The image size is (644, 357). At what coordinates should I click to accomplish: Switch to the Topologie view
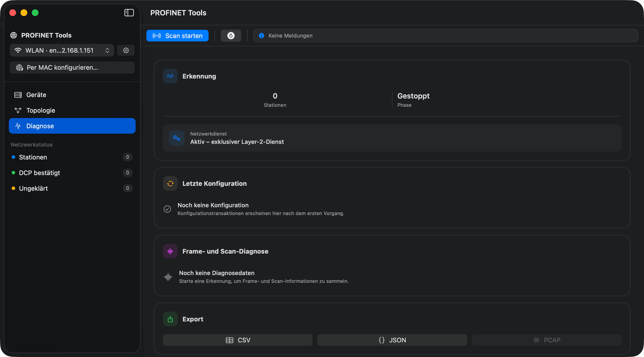[x=72, y=110]
